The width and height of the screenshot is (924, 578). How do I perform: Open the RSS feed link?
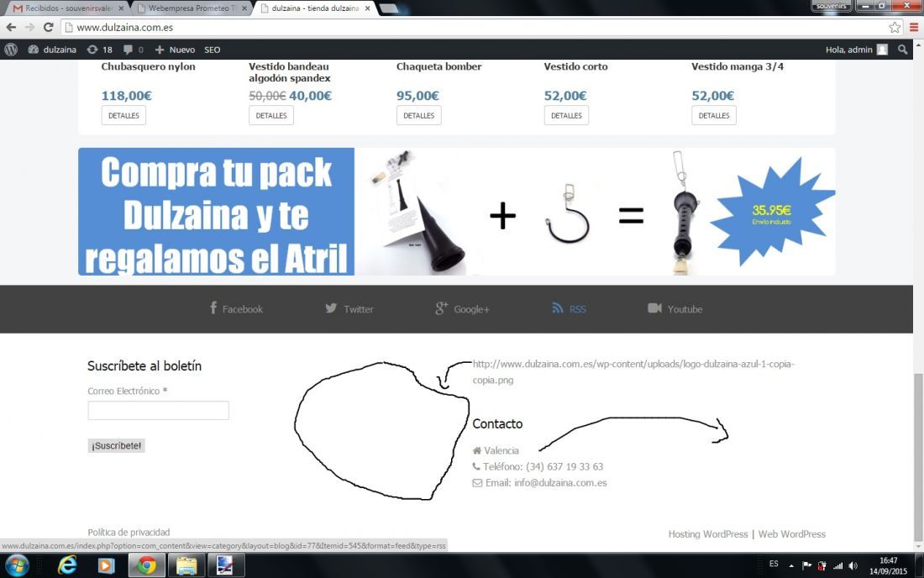click(x=570, y=308)
